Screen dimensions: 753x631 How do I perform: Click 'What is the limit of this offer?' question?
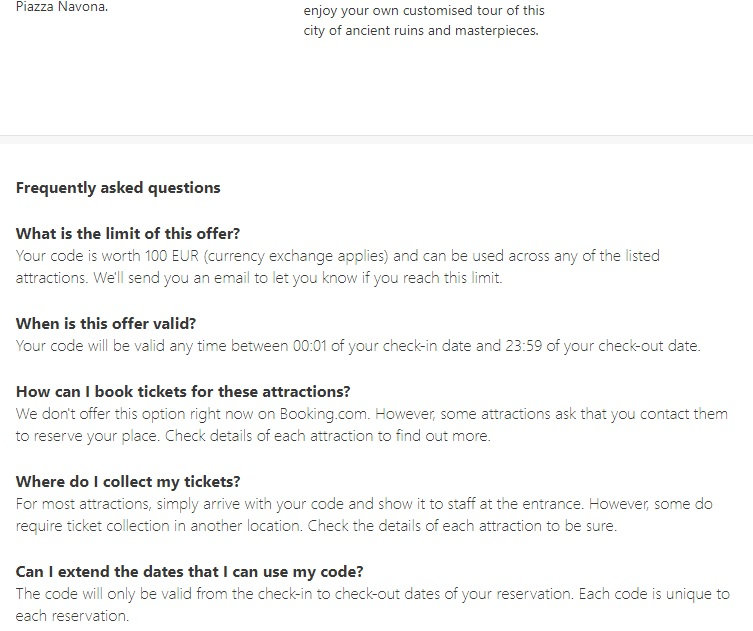coord(128,234)
